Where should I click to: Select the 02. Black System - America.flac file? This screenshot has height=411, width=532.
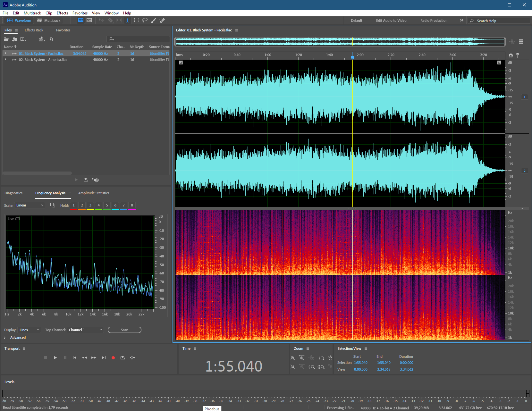(43, 60)
